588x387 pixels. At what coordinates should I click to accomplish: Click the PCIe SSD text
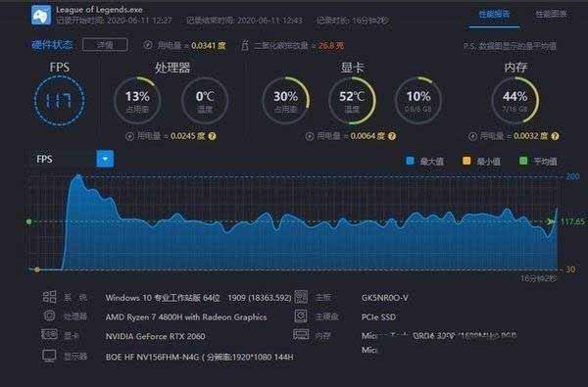378,316
